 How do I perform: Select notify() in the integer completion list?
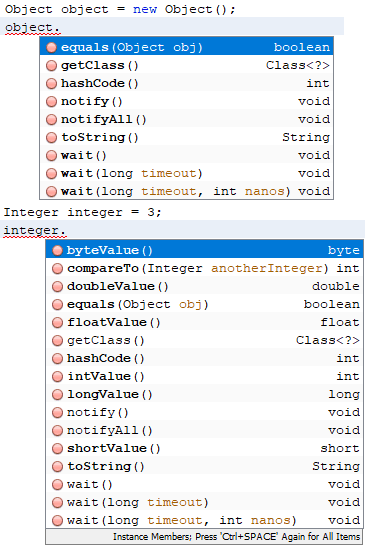click(204, 412)
